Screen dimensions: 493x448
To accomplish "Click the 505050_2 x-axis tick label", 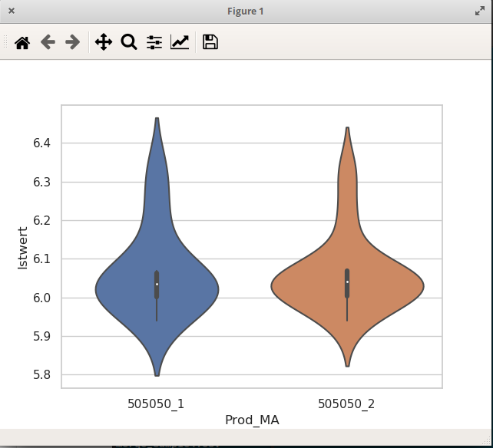I will click(x=346, y=404).
